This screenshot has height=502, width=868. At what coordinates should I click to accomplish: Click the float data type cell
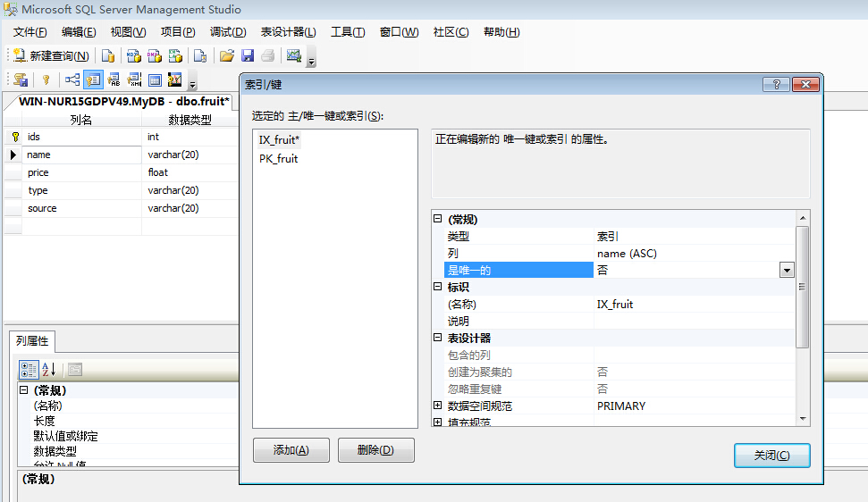(190, 172)
